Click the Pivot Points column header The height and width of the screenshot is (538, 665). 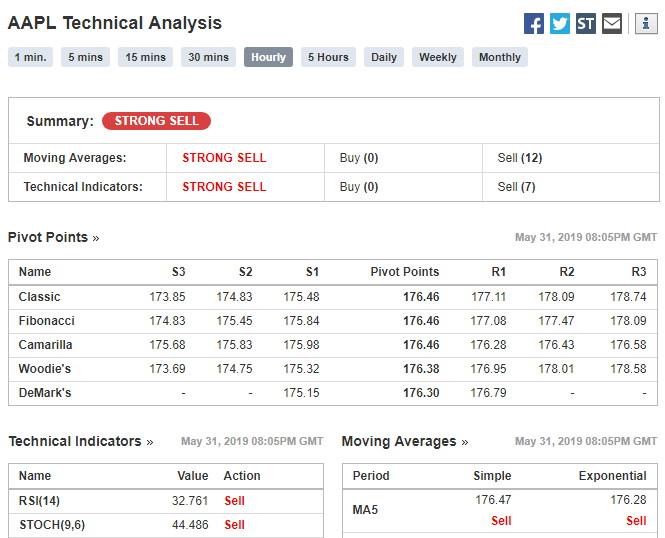tap(405, 272)
